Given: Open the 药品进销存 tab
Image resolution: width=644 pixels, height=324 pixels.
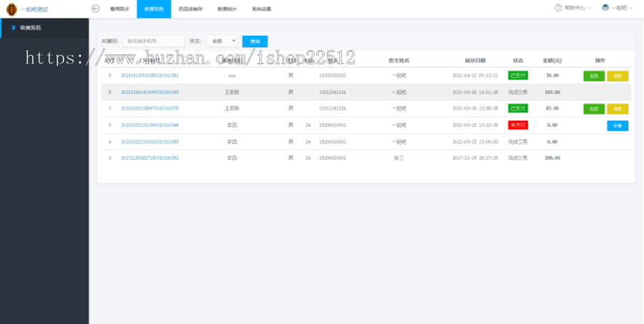Looking at the screenshot, I should (190, 9).
